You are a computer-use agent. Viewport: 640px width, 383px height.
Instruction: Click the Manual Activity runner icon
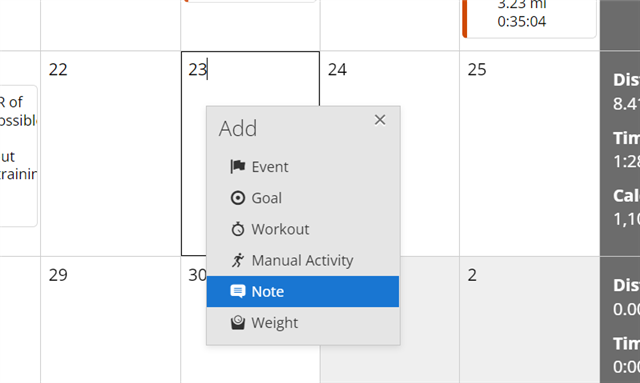[238, 260]
